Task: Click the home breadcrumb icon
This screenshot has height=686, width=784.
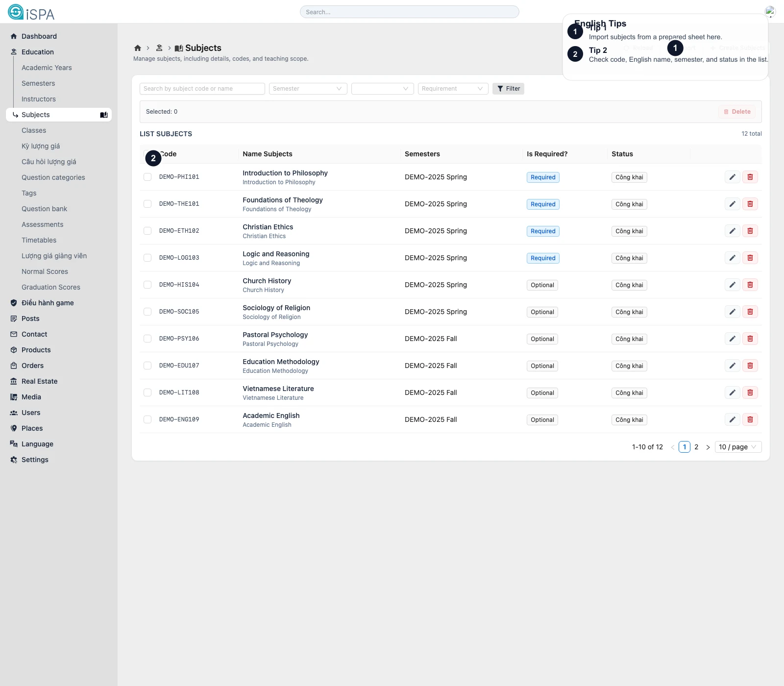Action: click(138, 48)
